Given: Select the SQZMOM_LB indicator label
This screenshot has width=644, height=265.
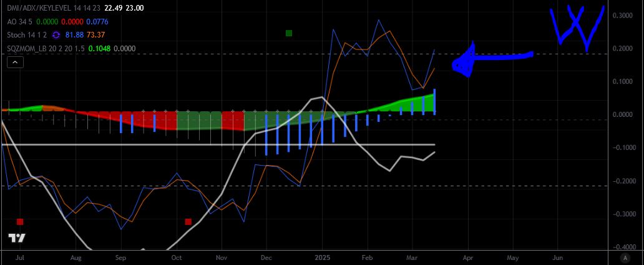Looking at the screenshot, I should (46, 49).
